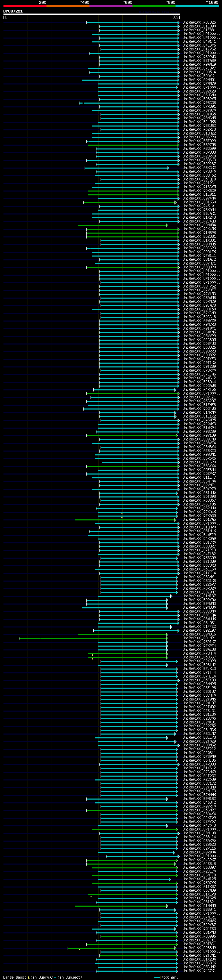Click the UniRef100_Q54TS3 hit name
The width and height of the screenshot is (222, 980).
point(199,929)
